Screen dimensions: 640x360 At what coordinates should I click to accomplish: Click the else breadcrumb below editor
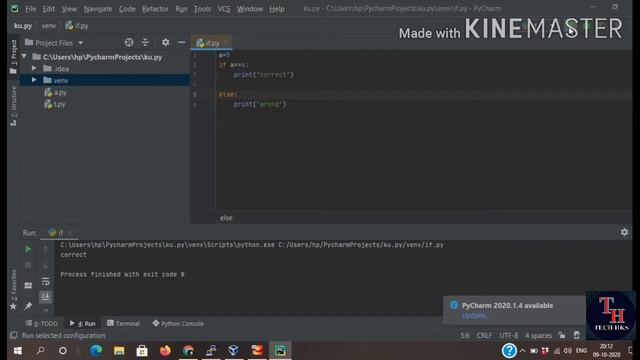click(226, 218)
